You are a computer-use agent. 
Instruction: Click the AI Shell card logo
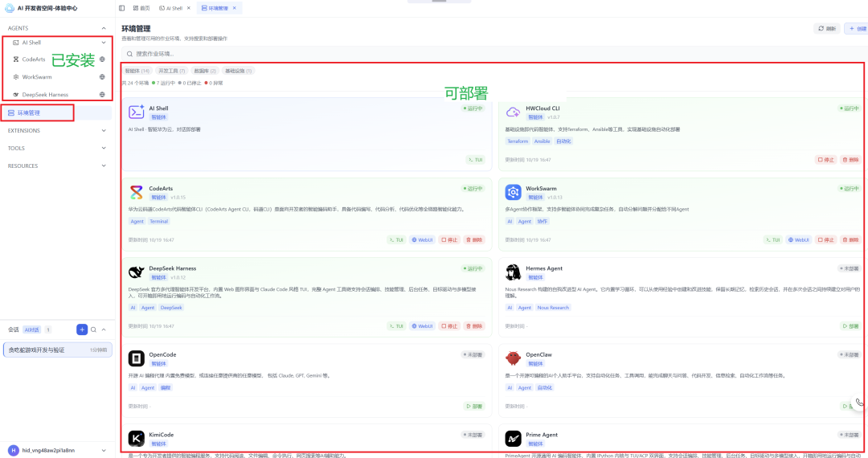(x=136, y=112)
